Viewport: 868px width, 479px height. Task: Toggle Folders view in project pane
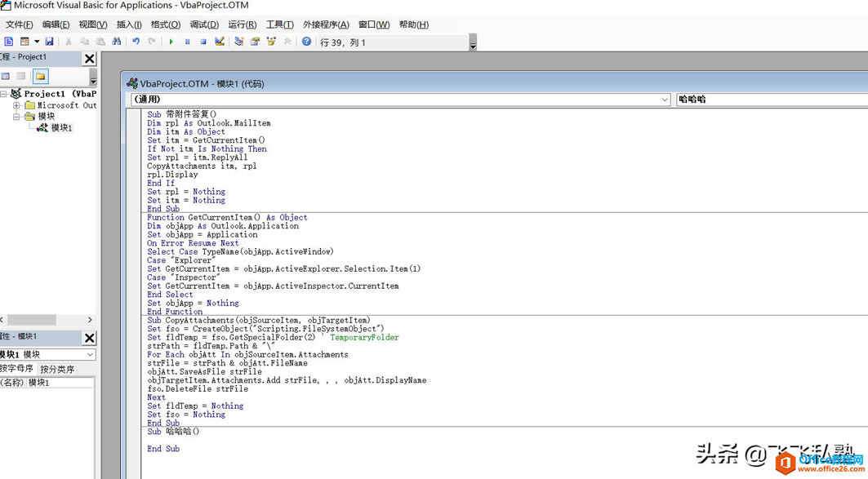coord(40,77)
